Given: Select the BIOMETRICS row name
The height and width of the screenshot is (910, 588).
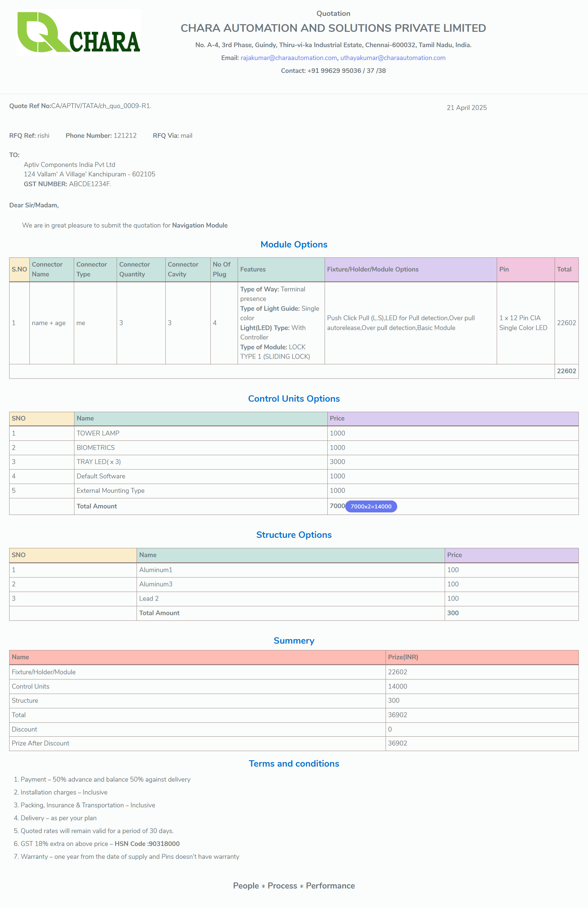Looking at the screenshot, I should pos(96,447).
